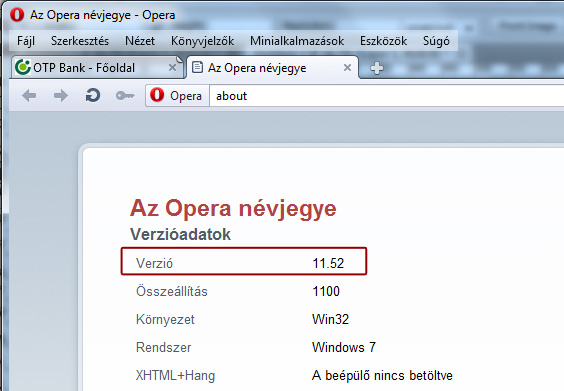Click the Verzió label
Viewport: 564px width, 391px height.
coord(154,263)
